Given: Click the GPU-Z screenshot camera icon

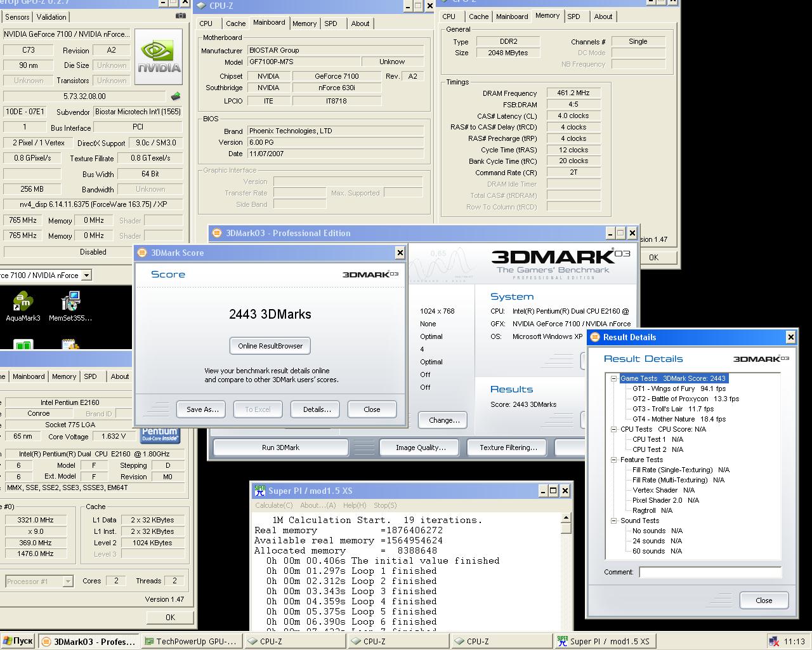Looking at the screenshot, I should click(181, 16).
